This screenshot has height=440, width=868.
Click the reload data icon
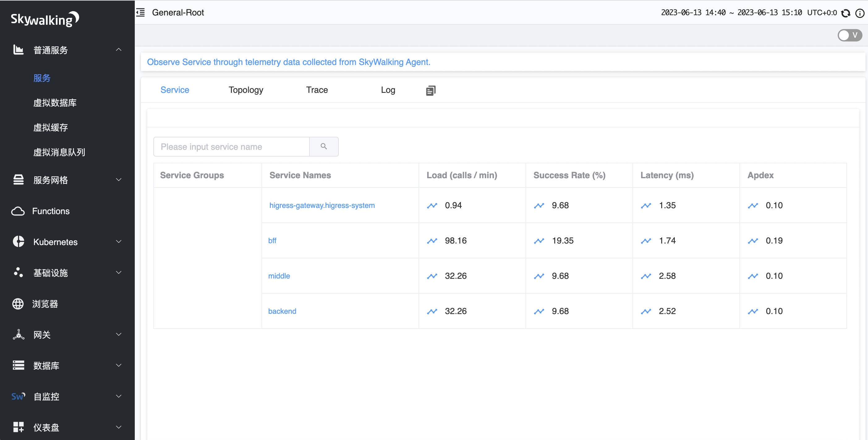pos(846,13)
